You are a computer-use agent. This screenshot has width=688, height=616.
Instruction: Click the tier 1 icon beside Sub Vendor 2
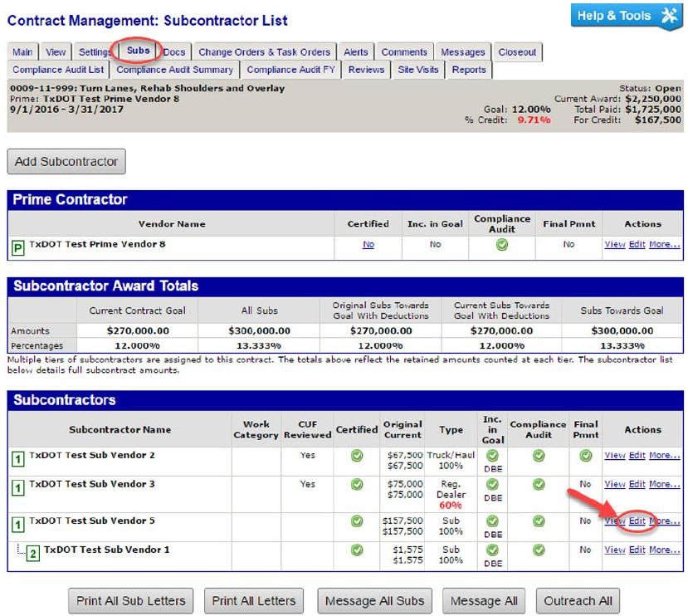point(17,459)
